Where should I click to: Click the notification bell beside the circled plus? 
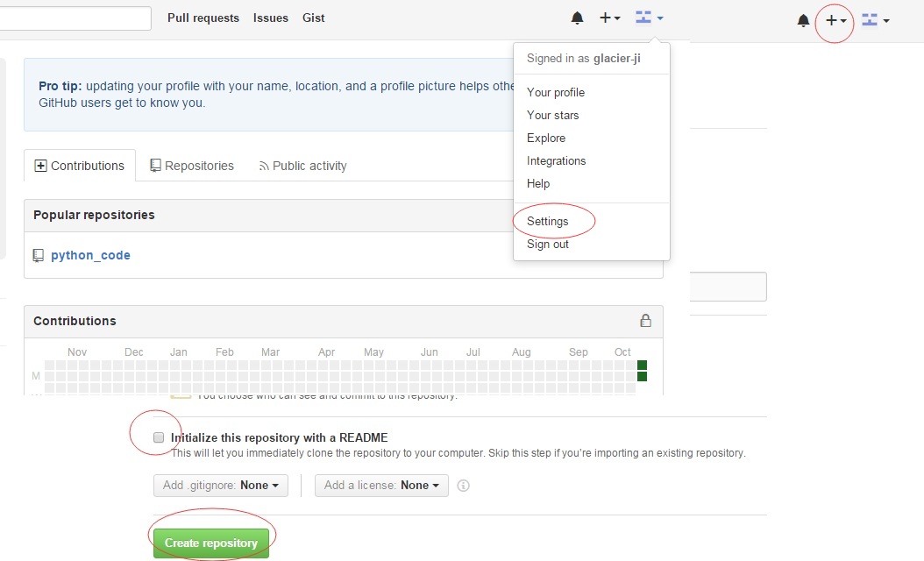(803, 20)
